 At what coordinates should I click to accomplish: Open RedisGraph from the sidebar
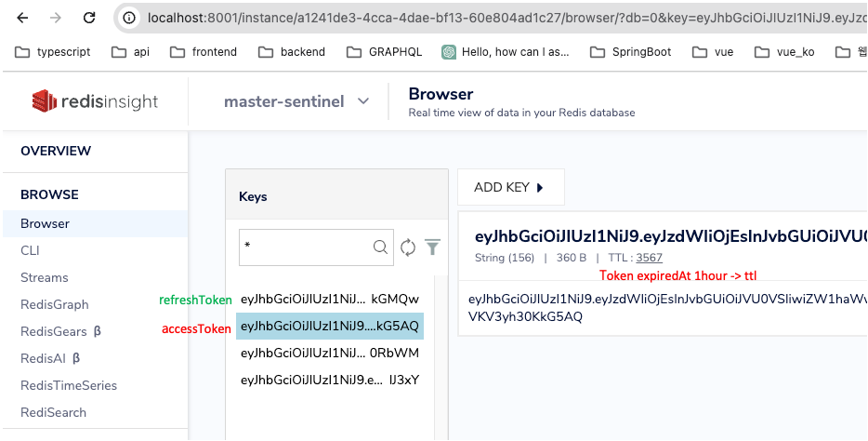[54, 305]
